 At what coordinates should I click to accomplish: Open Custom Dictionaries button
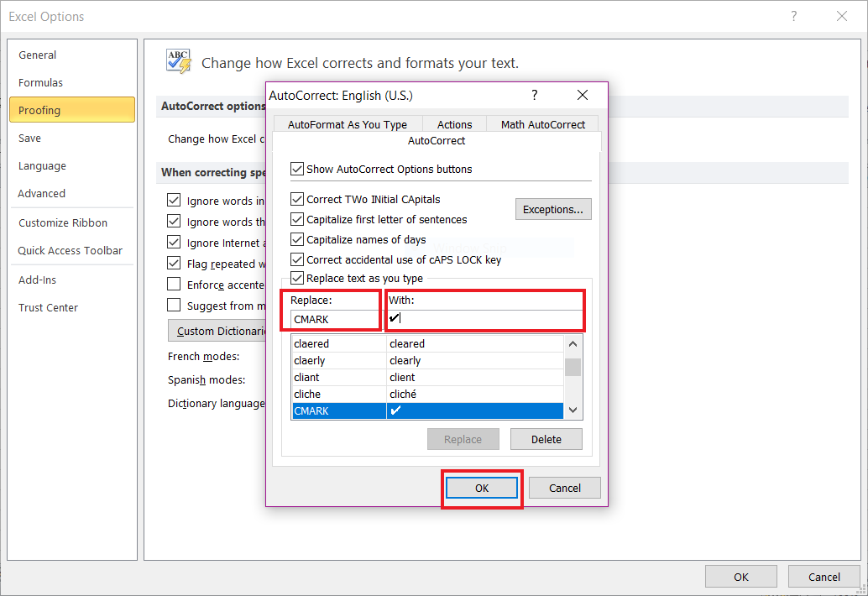(x=217, y=331)
